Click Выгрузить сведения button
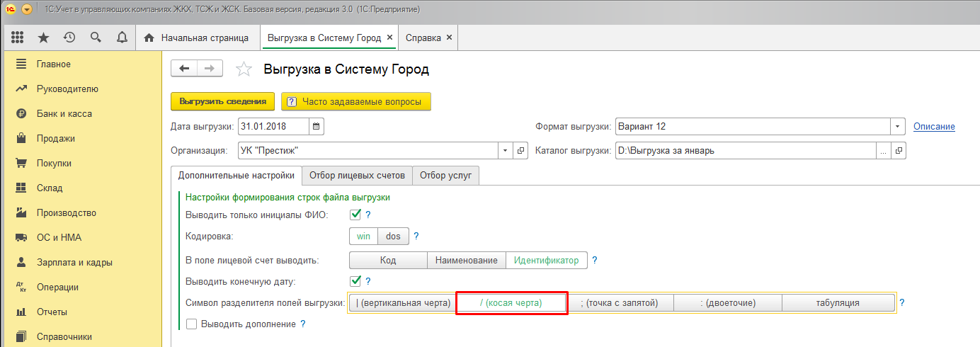Viewport: 980px width, 347px height. point(222,102)
